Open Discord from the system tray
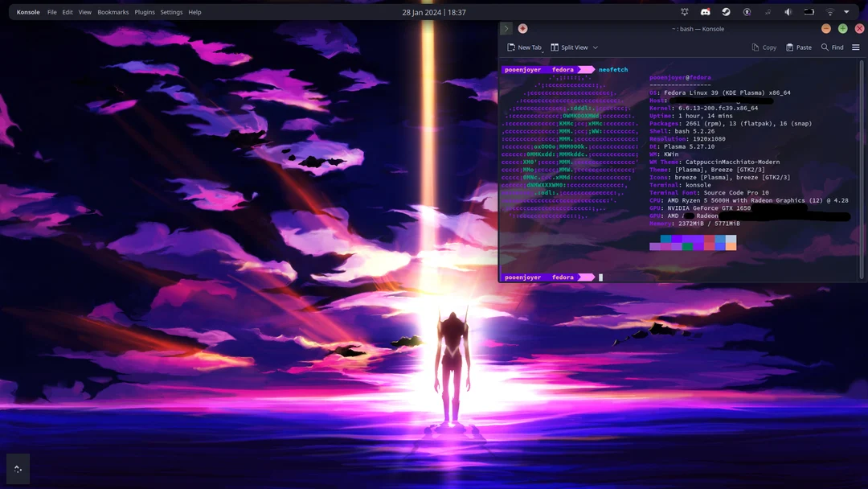Screen dimensions: 868x489 (706, 12)
